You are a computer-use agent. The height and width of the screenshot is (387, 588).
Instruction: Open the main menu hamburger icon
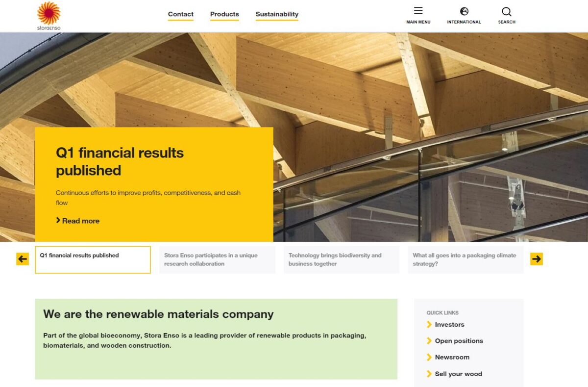[x=418, y=11]
